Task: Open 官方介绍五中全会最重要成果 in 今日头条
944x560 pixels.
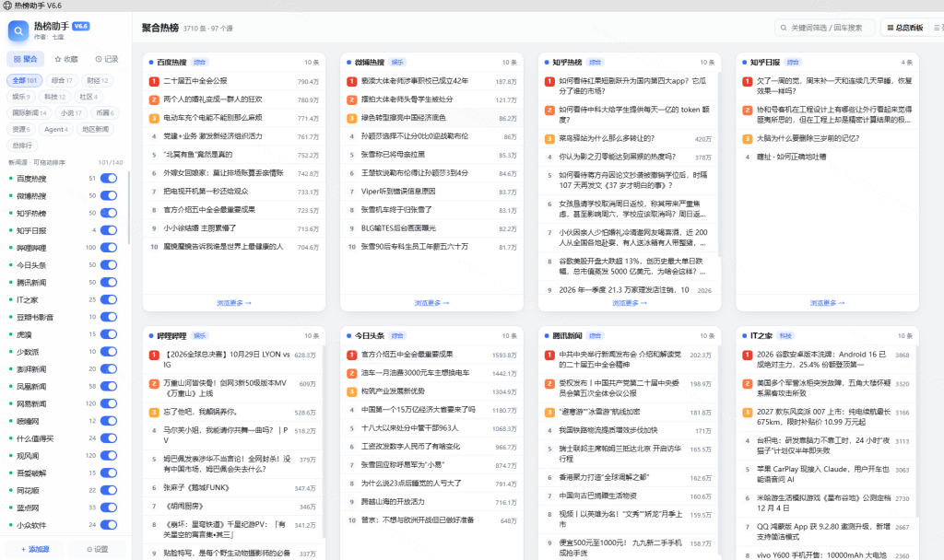Action: pyautogui.click(x=407, y=355)
